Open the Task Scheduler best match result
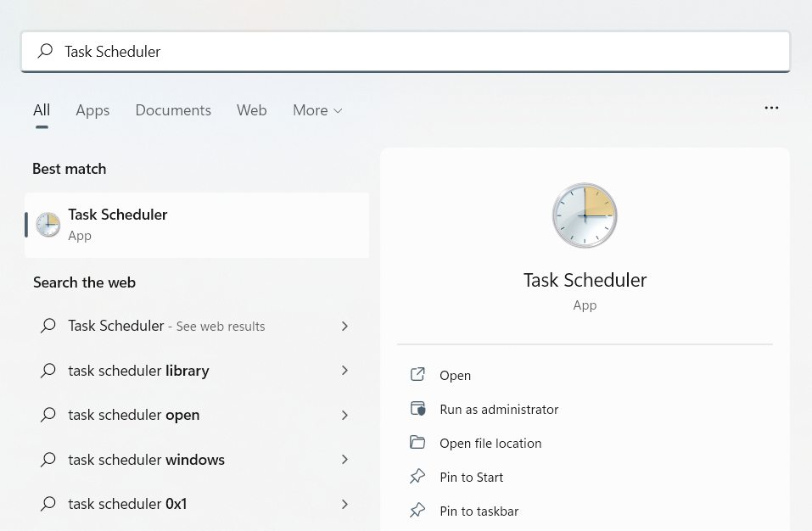 [197, 225]
